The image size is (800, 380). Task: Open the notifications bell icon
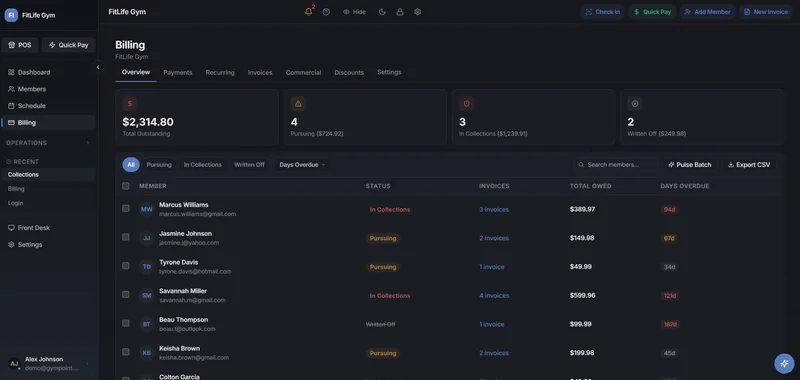click(309, 12)
